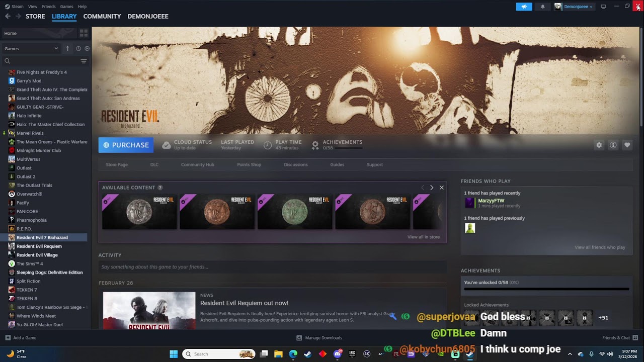Viewport: 644px width, 362px height.
Task: Click the Add a Game plus icon
Action: [8, 338]
